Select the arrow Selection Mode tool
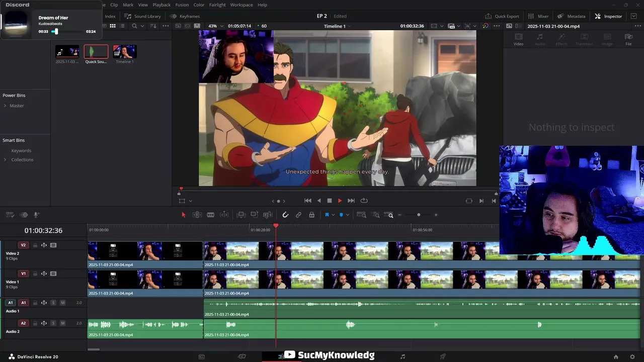644x362 pixels. click(183, 215)
